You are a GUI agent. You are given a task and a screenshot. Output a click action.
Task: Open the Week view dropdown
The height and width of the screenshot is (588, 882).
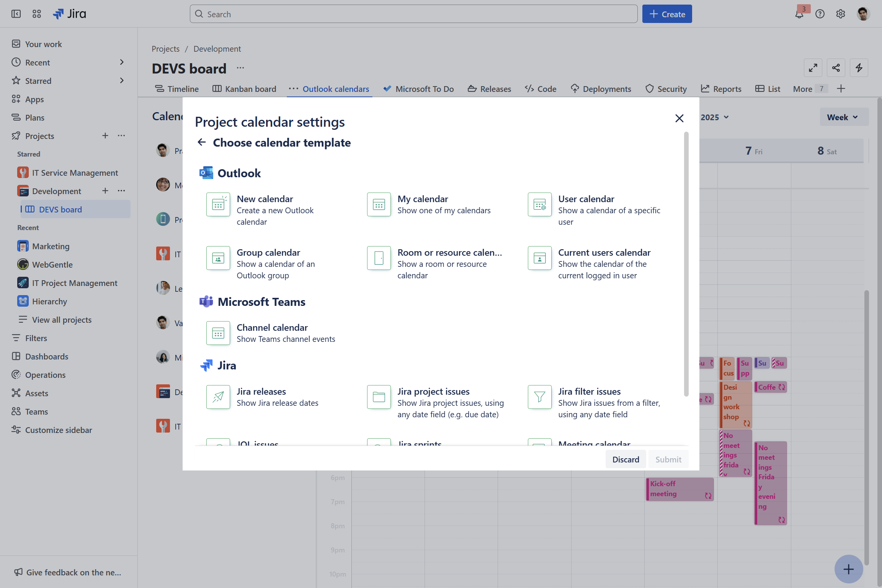click(843, 117)
